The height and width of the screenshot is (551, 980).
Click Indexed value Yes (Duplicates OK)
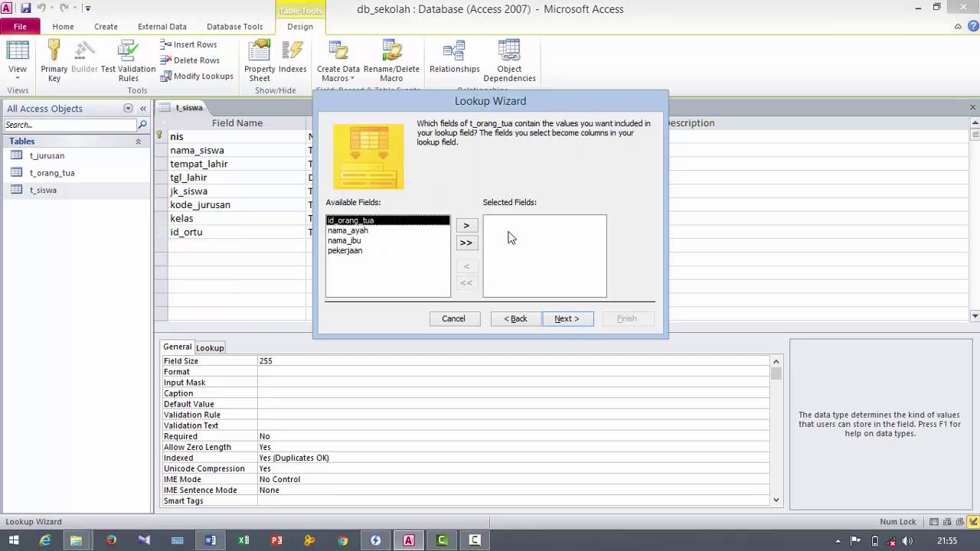point(513,458)
